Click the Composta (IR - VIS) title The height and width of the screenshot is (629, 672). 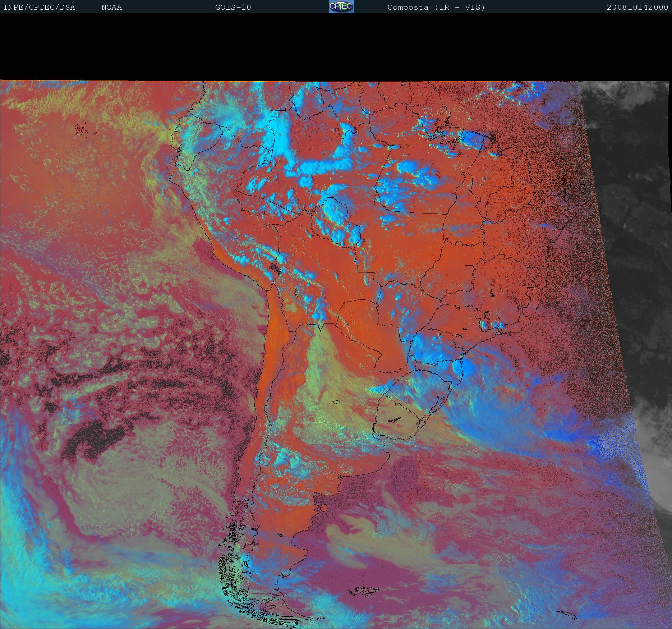point(436,7)
